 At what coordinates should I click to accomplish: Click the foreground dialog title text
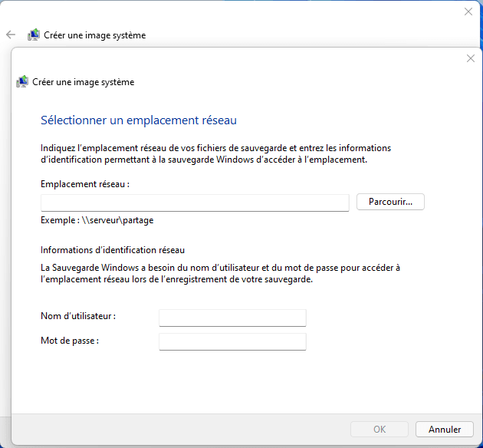click(83, 82)
